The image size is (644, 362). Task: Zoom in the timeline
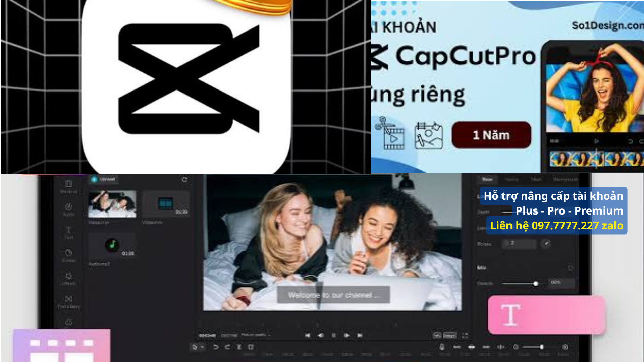[565, 347]
